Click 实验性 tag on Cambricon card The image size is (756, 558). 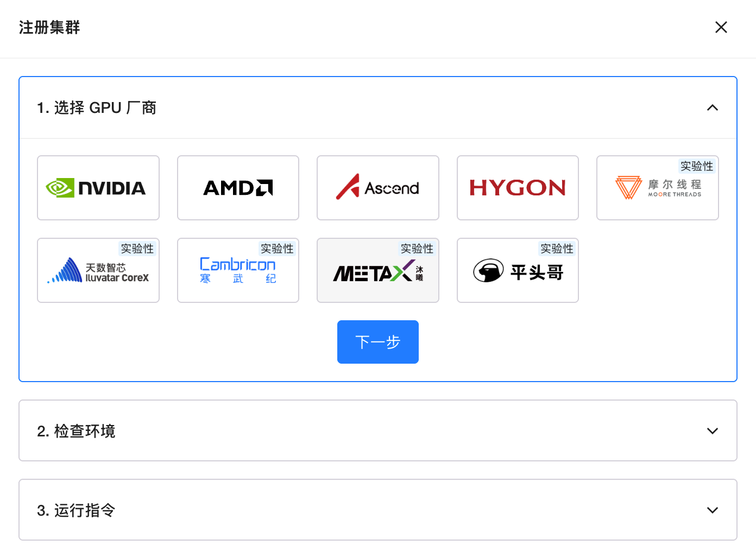277,249
